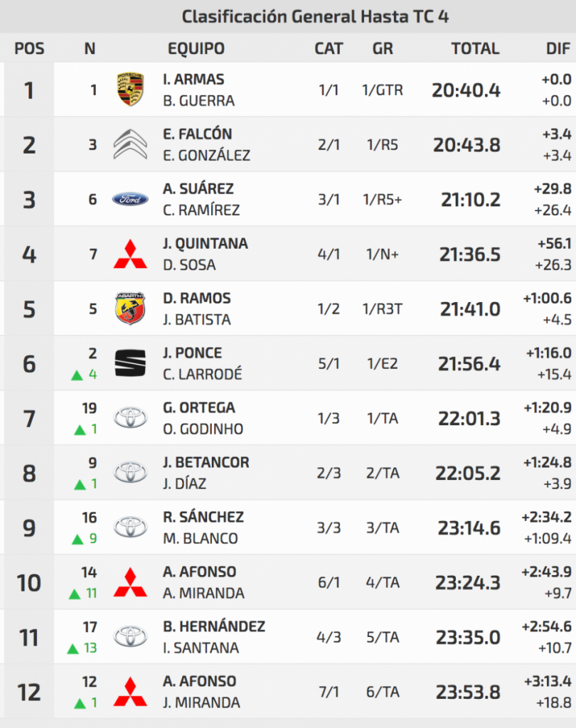Click the EQUIPO column header
Screen dimensions: 576x728
(x=196, y=48)
